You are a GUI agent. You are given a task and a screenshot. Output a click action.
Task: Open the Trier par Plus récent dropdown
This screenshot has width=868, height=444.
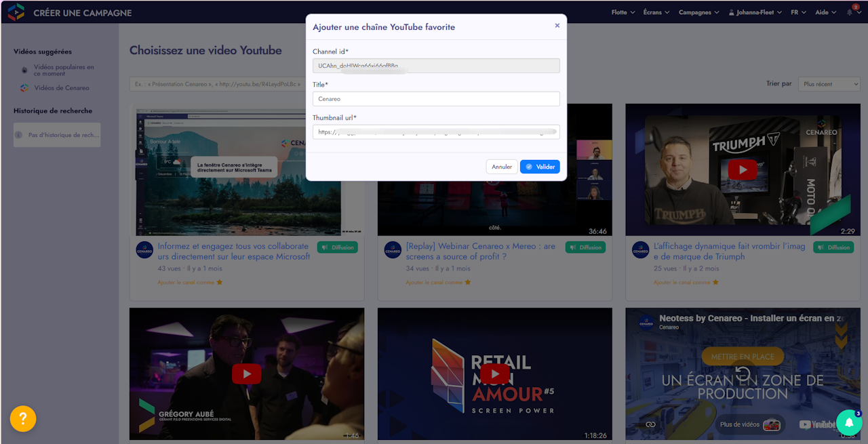[829, 84]
